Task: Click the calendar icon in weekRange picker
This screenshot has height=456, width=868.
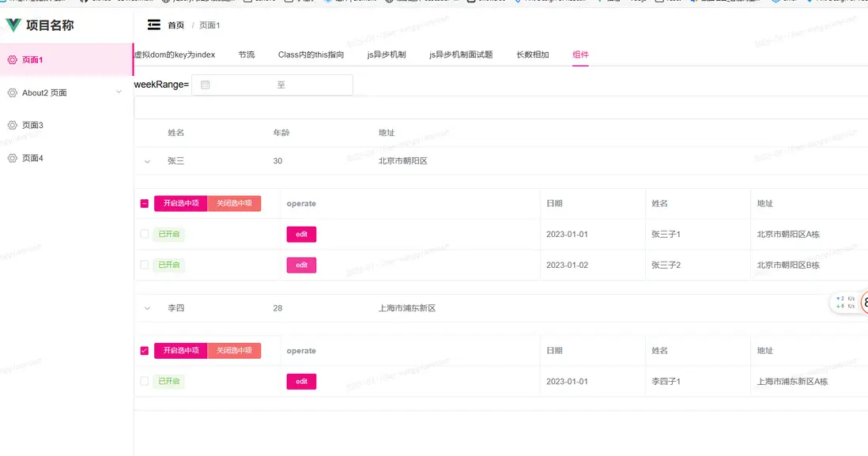Action: point(206,85)
